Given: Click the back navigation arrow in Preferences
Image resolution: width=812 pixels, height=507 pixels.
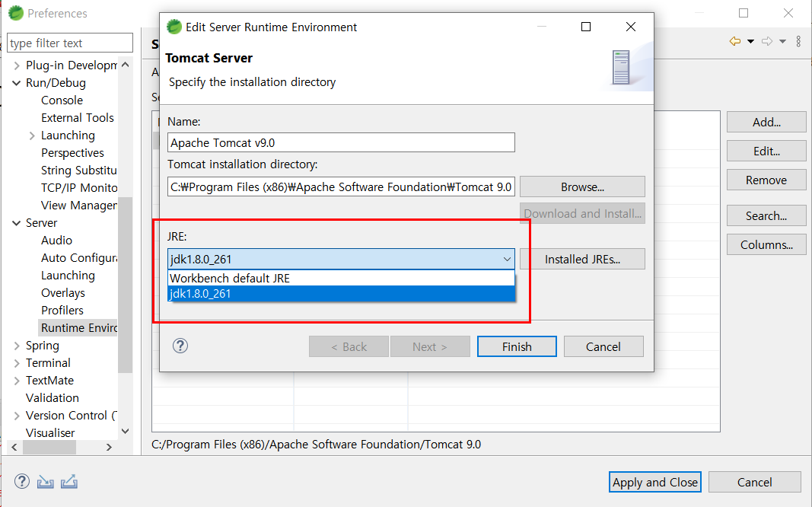Looking at the screenshot, I should click(x=735, y=41).
